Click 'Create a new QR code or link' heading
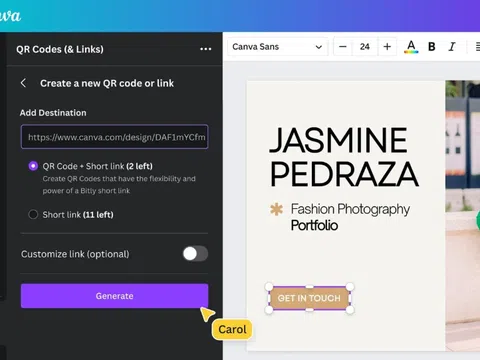This screenshot has width=480, height=360. [x=107, y=83]
